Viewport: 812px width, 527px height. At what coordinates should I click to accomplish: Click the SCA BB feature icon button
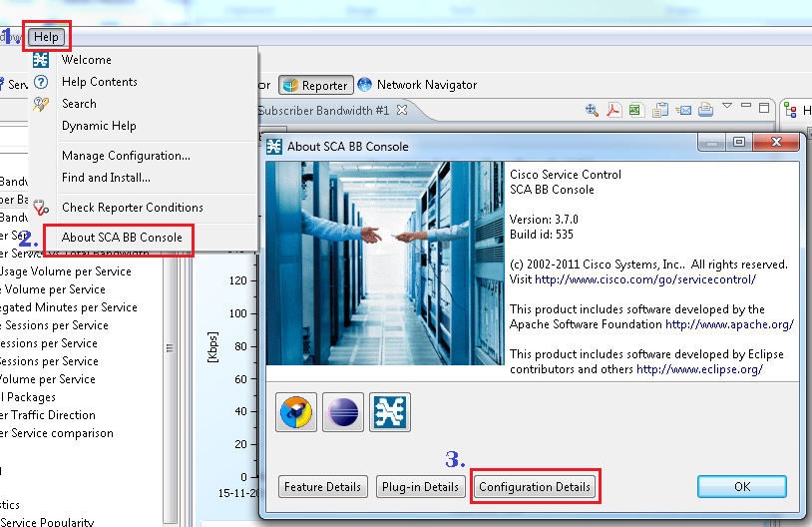tap(390, 412)
